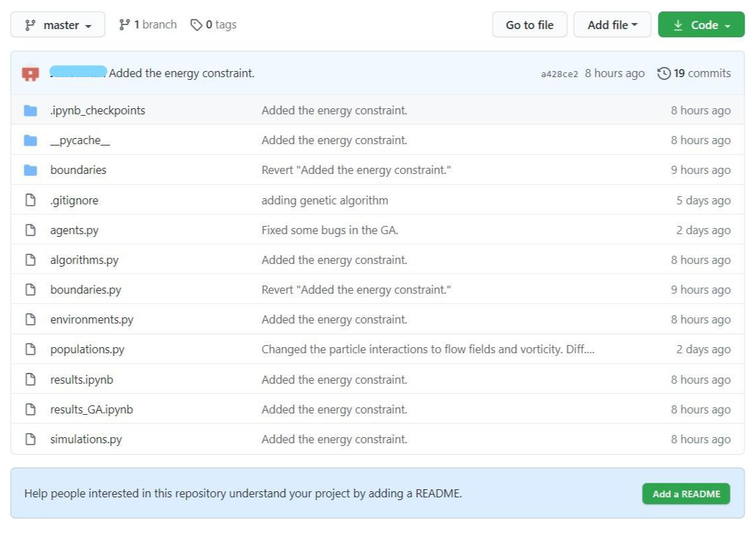Open commit message on .ipynb_checkpoints row
This screenshot has height=540, width=756.
(x=334, y=110)
